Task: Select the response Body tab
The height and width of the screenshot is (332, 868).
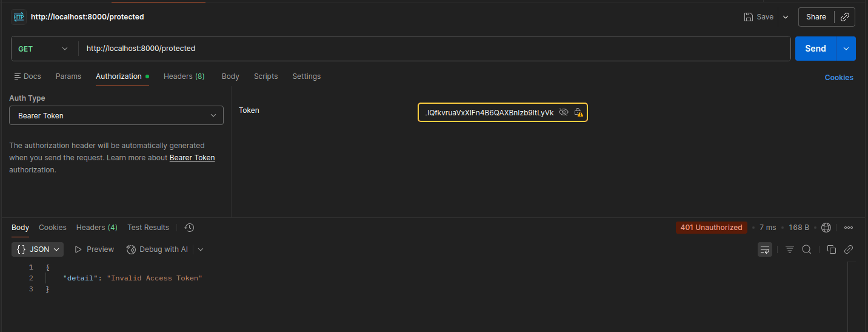Action: pyautogui.click(x=20, y=228)
